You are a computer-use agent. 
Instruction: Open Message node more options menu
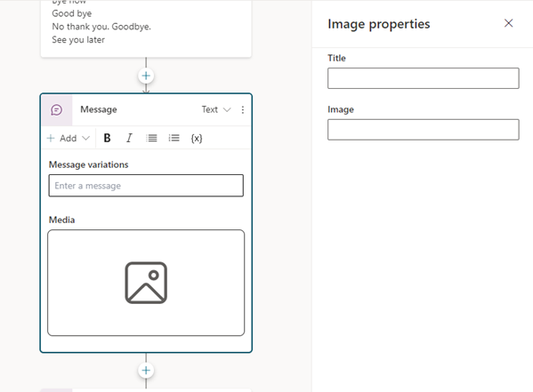tap(242, 109)
